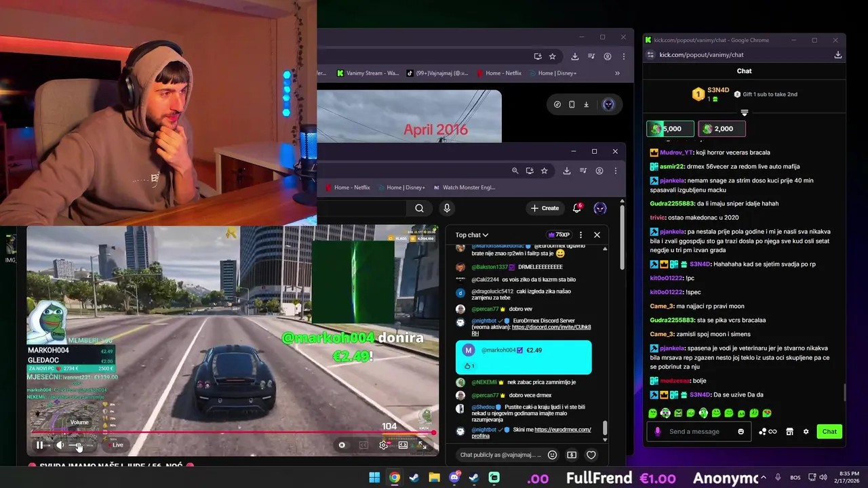Click the YouTube chat message input

500,455
